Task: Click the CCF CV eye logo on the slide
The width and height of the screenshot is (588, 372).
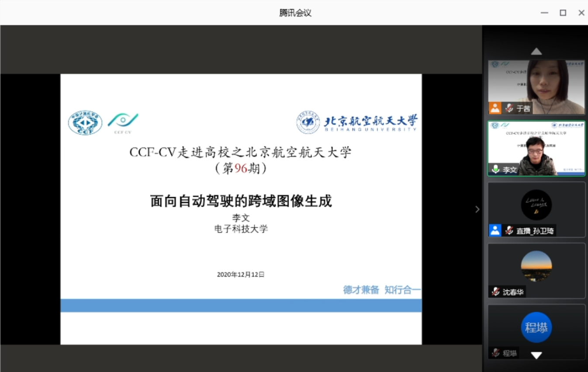Action: click(123, 123)
